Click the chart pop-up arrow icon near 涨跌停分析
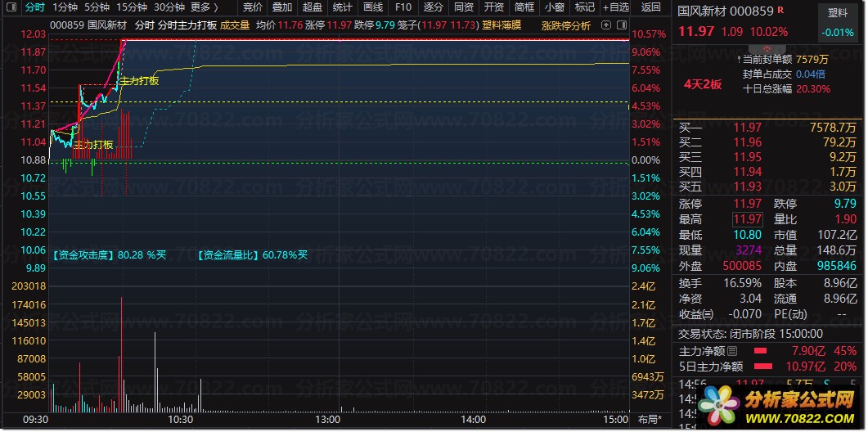 coord(606,25)
